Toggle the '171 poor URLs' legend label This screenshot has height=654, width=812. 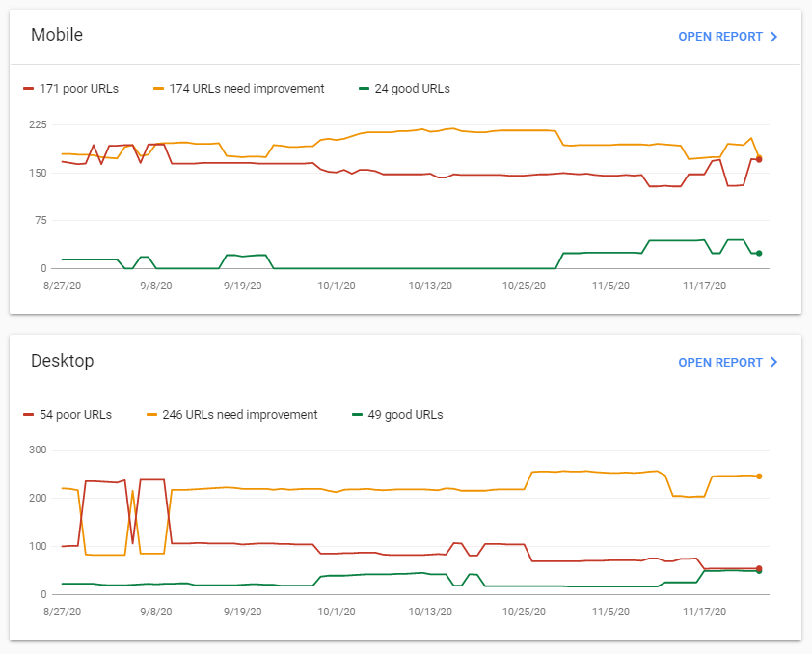tap(79, 89)
